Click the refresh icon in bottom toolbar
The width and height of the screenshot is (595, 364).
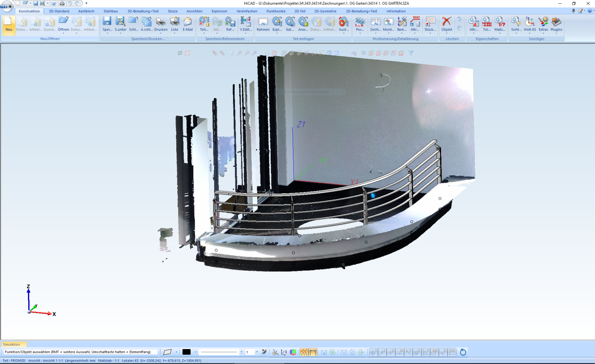(463, 352)
